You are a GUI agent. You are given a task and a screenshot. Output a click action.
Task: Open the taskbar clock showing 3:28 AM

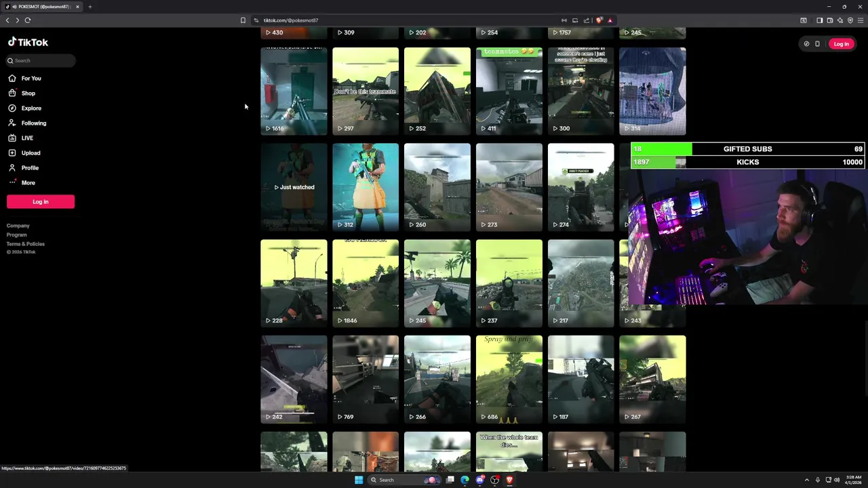click(852, 480)
